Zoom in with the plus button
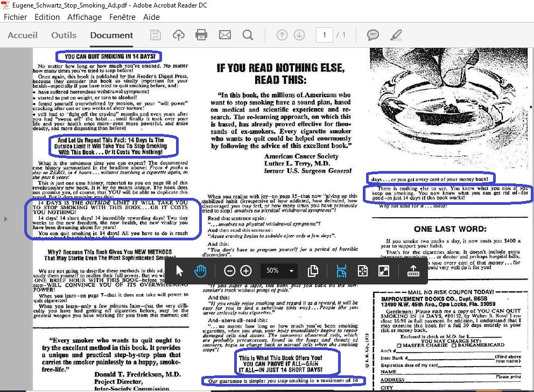The width and height of the screenshot is (534, 392). click(x=246, y=271)
